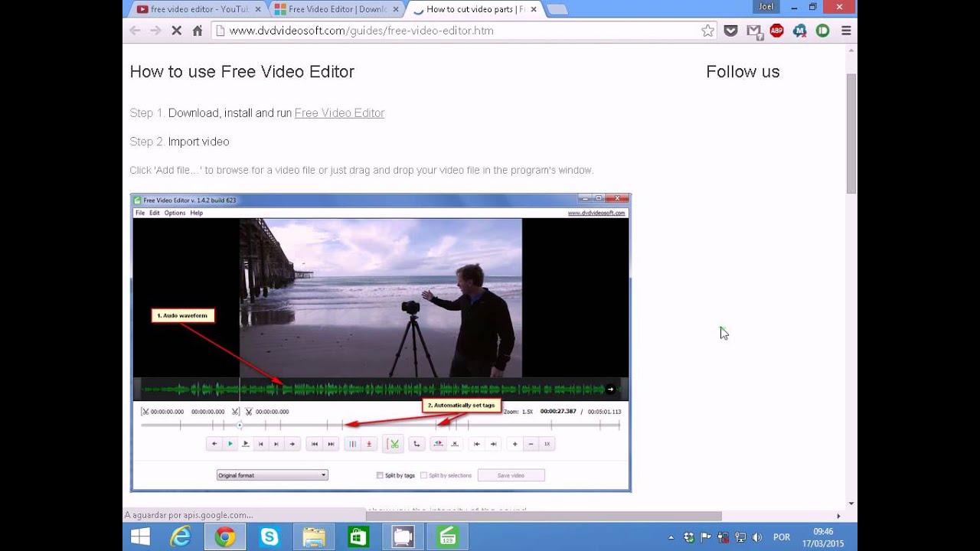Click the green play button in the editor screenshot
This screenshot has height=551, width=980.
[230, 444]
